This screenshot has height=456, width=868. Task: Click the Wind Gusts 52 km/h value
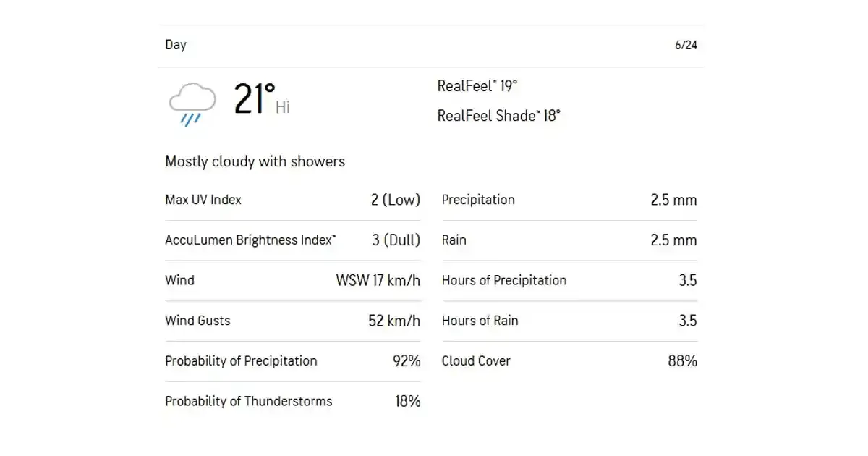click(394, 321)
